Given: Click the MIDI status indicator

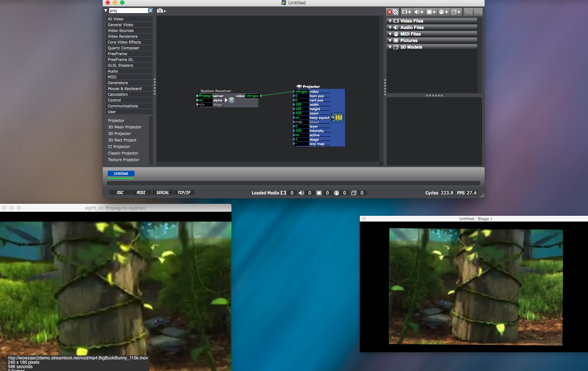Looking at the screenshot, I should [x=141, y=193].
